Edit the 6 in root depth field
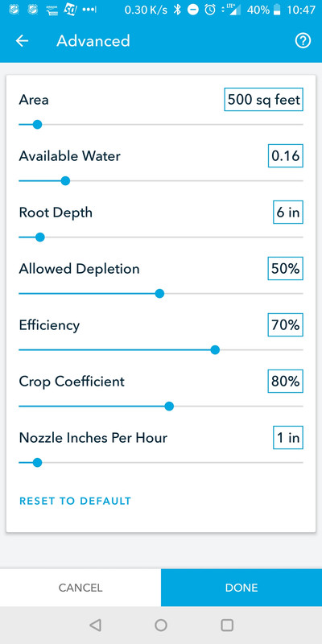 288,212
